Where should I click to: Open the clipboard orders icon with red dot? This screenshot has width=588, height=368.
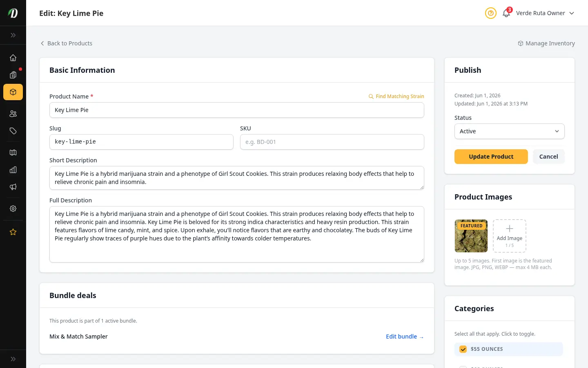click(x=13, y=75)
